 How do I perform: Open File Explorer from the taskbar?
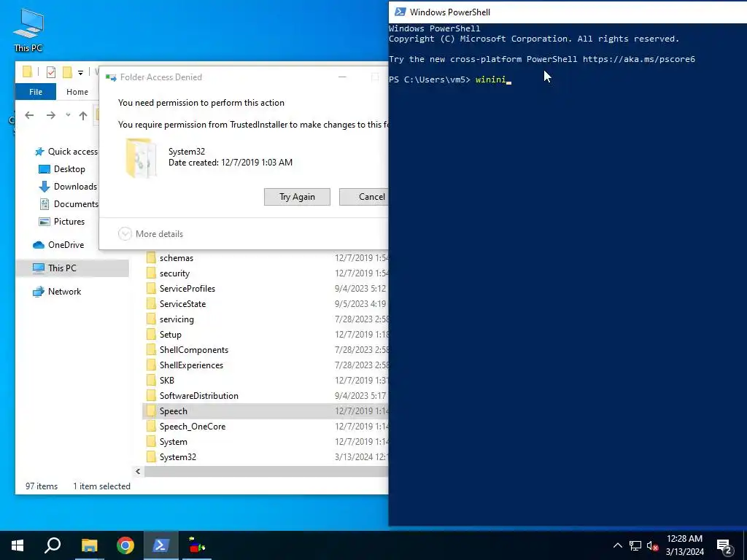coord(89,545)
